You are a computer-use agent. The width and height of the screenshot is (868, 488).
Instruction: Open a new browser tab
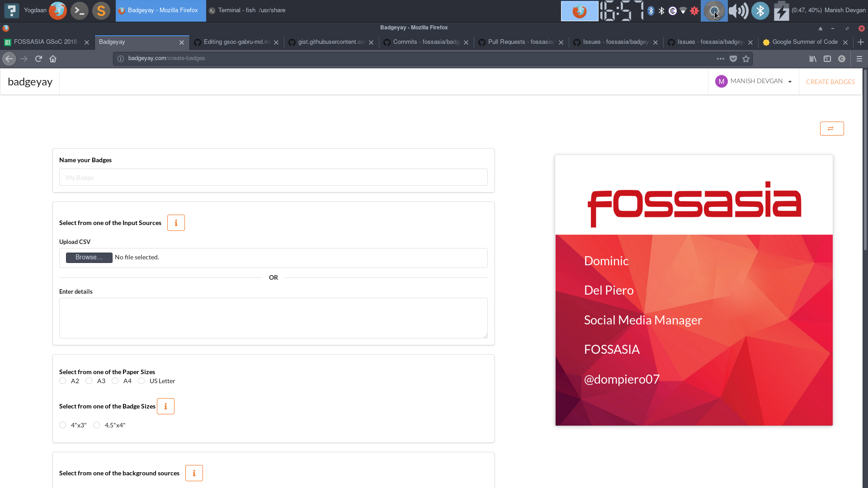pyautogui.click(x=861, y=42)
